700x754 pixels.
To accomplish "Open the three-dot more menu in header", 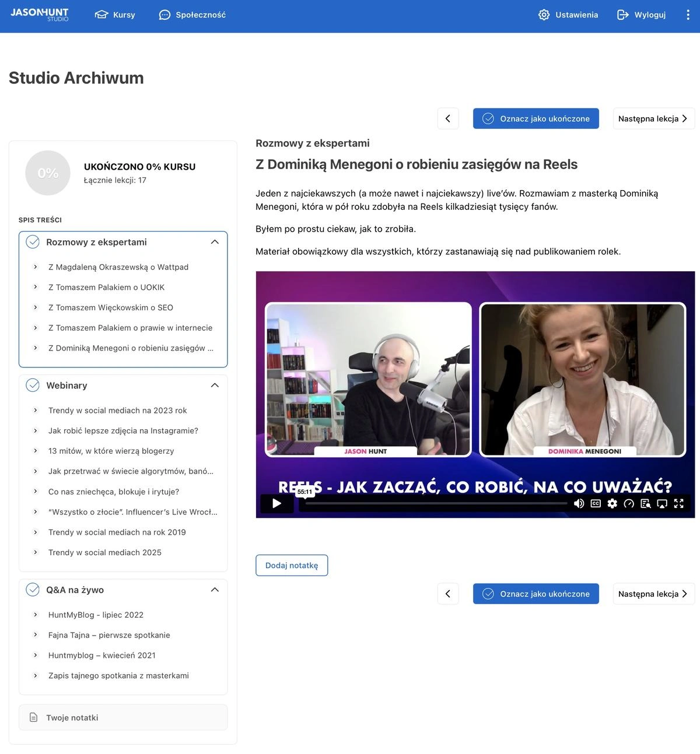I will pyautogui.click(x=688, y=15).
